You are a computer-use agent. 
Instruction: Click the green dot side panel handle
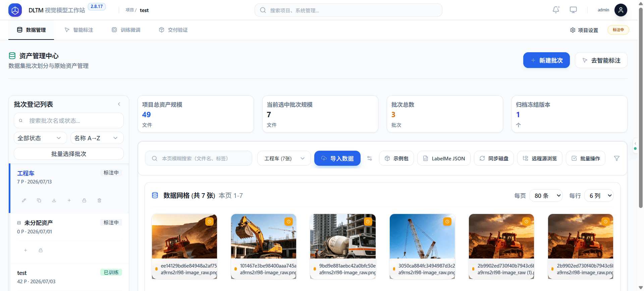point(635,146)
